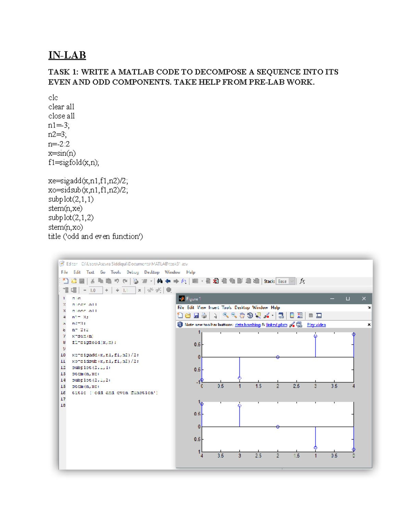This screenshot has width=411, height=532.
Task: Open the Figure Insert menu
Action: click(x=213, y=308)
